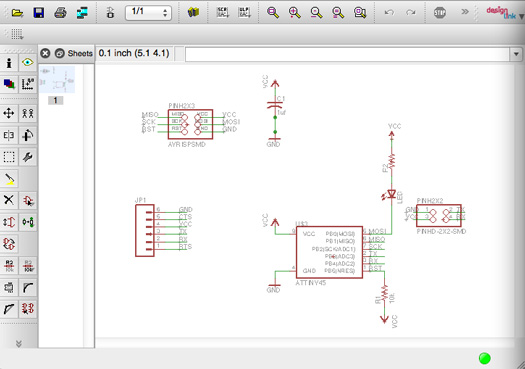Viewport: 525px width, 369px height.
Task: Click the Use library books icon
Action: pos(193,13)
